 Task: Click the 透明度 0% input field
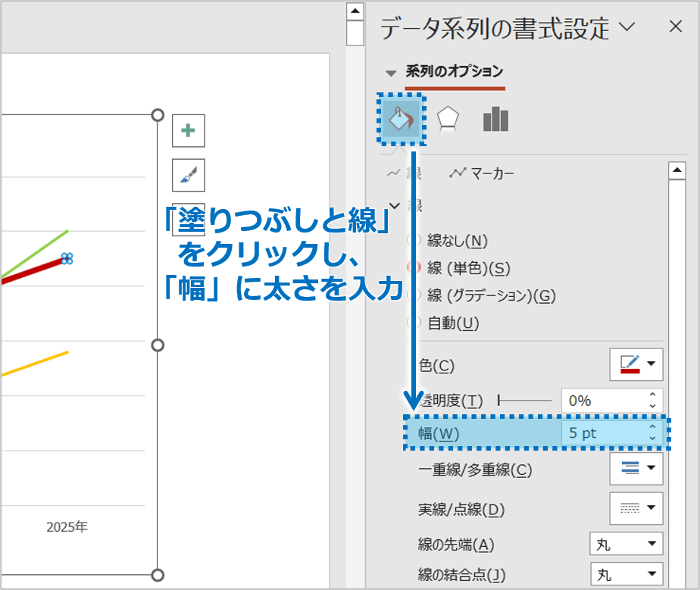tap(602, 401)
